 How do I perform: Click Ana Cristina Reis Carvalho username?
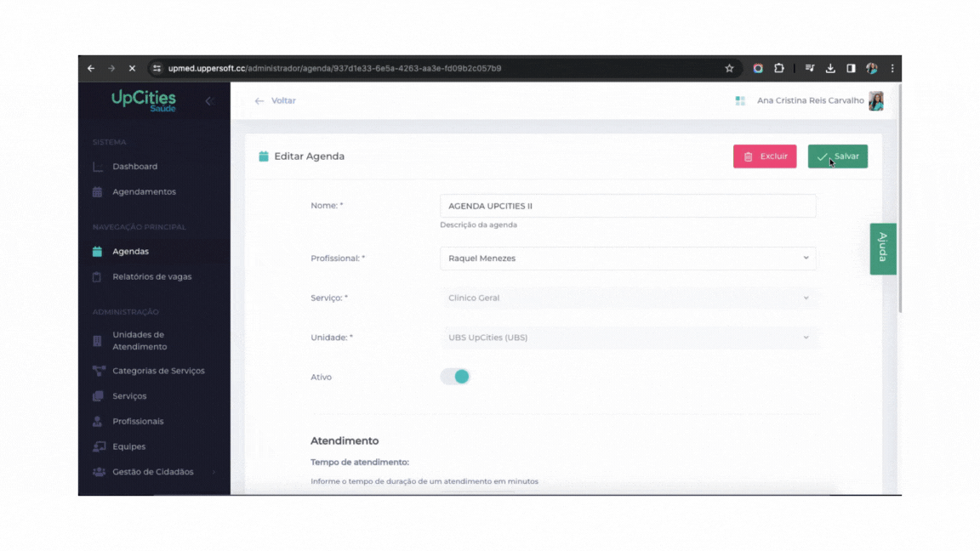810,100
